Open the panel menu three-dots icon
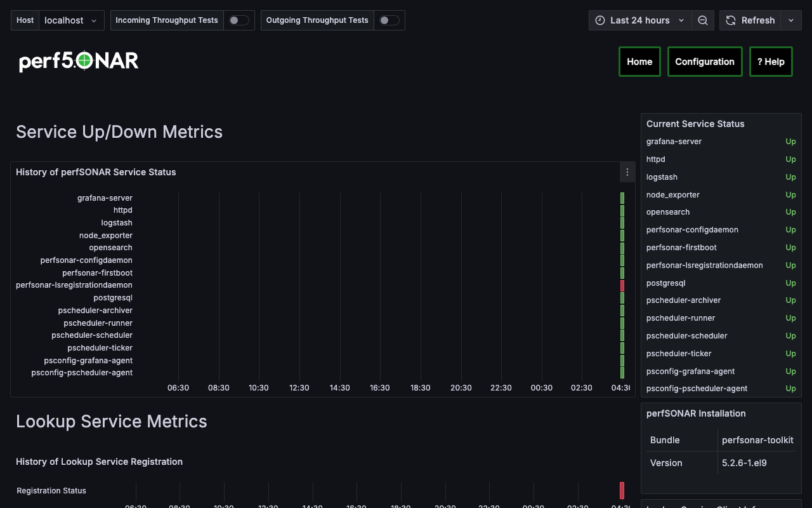Viewport: 812px width, 508px height. 627,172
